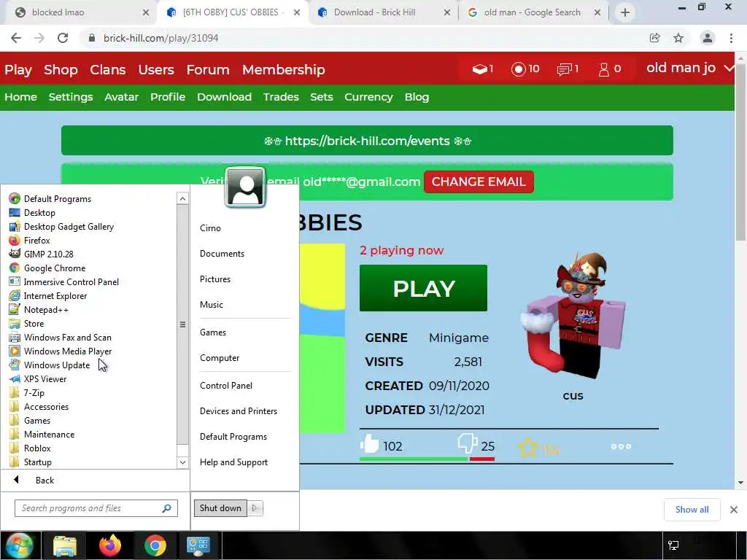
Task: Open the brick-hill.com/events banner link
Action: coord(367,141)
